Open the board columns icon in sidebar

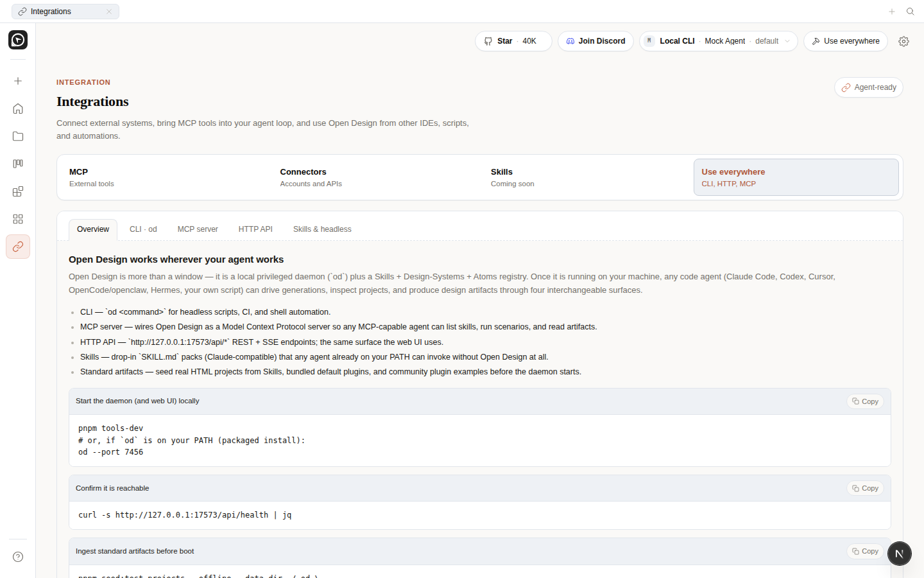(18, 164)
